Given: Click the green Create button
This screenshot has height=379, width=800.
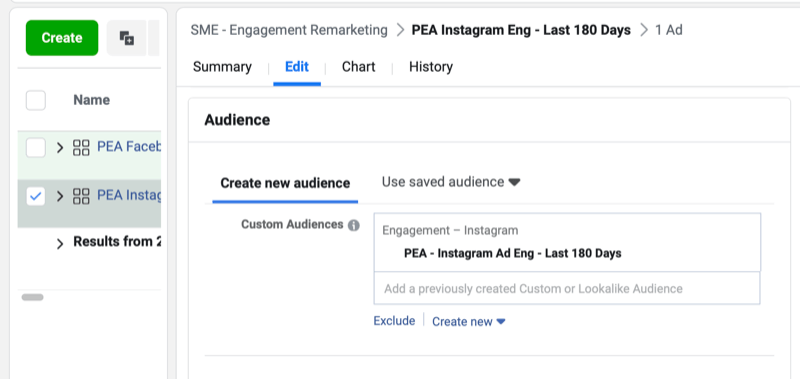Looking at the screenshot, I should (x=62, y=38).
